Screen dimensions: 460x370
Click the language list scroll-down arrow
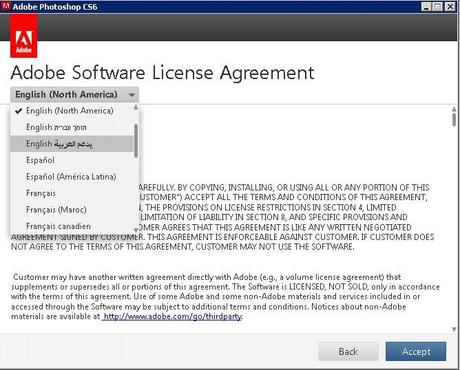[x=136, y=230]
